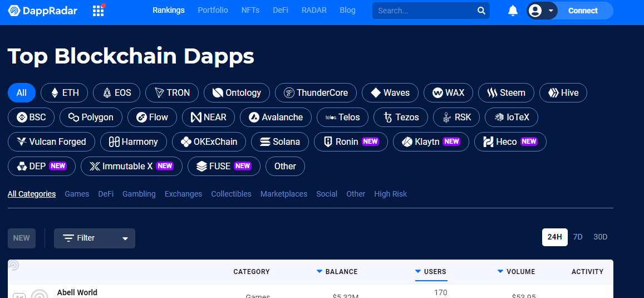Click the IoTeX chain icon
Screen dimensions: 644x298
[x=499, y=118]
